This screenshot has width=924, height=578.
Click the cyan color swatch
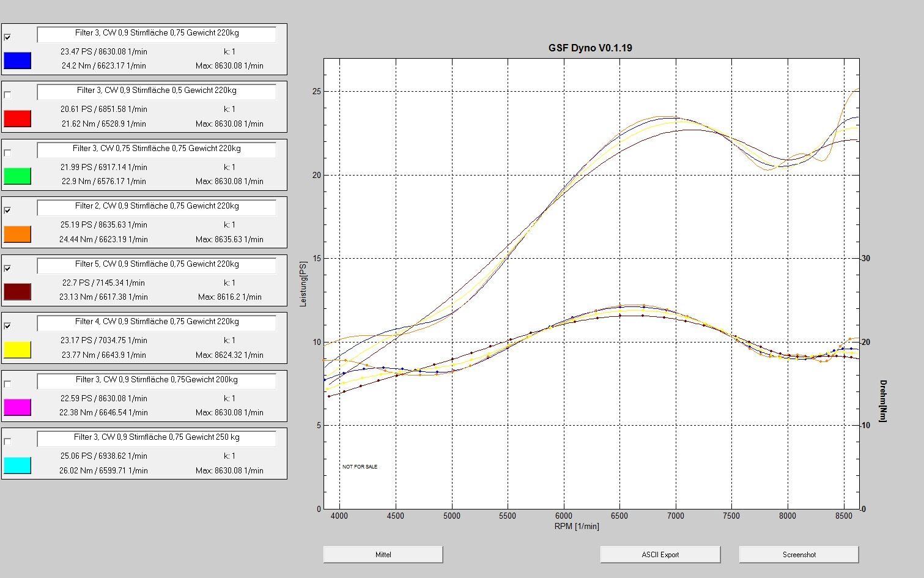click(17, 465)
